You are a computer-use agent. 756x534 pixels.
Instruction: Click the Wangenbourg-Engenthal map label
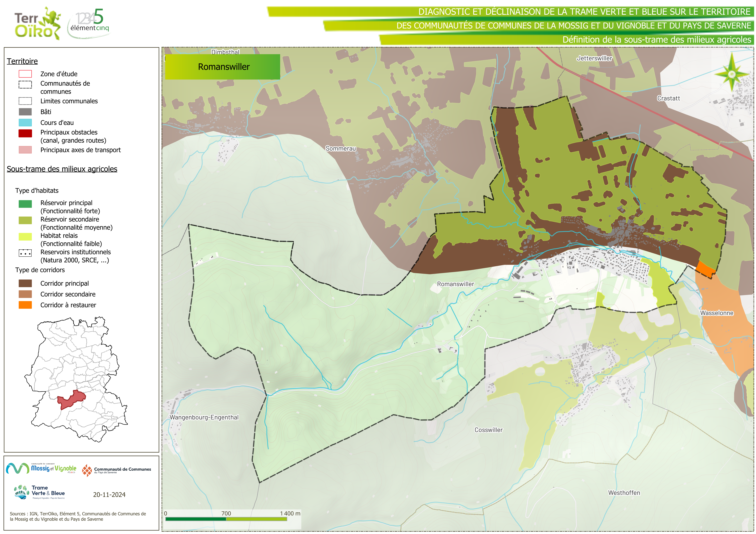204,417
